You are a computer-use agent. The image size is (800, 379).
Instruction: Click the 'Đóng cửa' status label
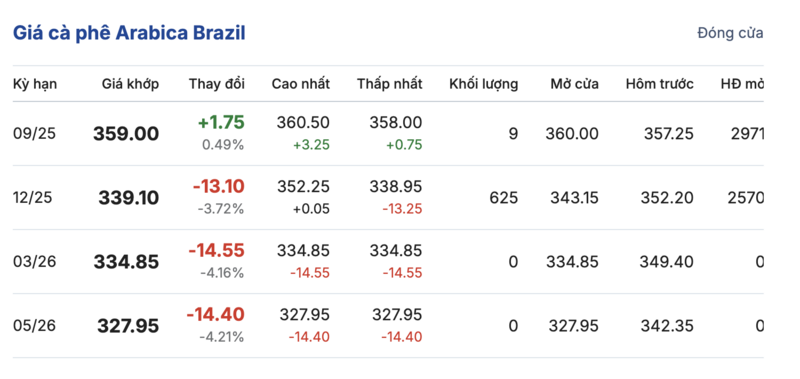click(x=730, y=33)
